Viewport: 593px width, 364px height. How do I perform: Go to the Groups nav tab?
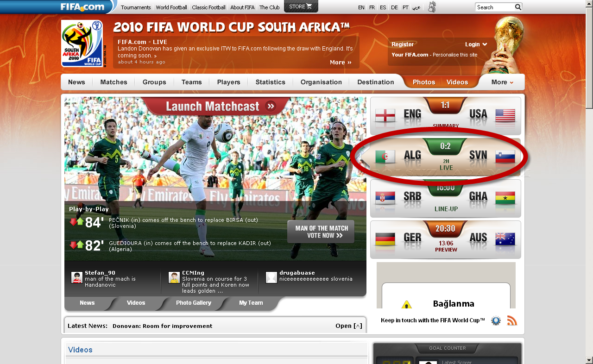(154, 82)
